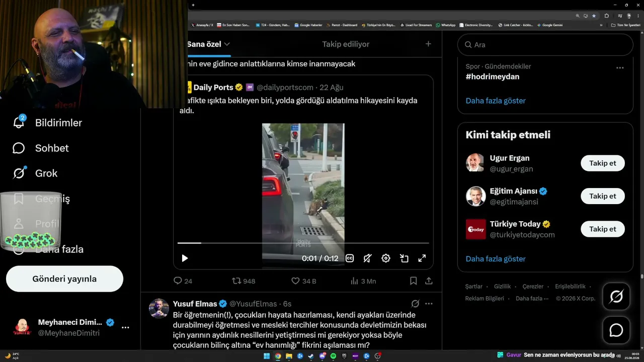Toggle closed captions on the video
This screenshot has width=644, height=362.
350,258
